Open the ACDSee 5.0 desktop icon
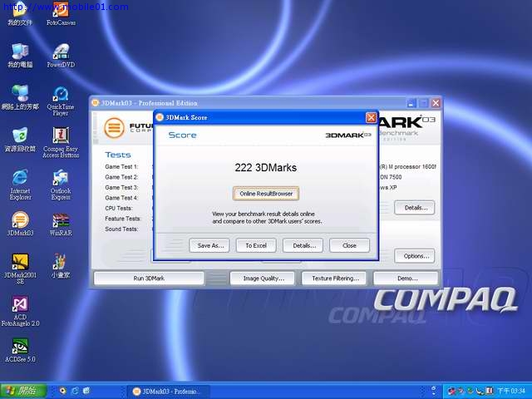Screen dimensions: 532x399 20,351
